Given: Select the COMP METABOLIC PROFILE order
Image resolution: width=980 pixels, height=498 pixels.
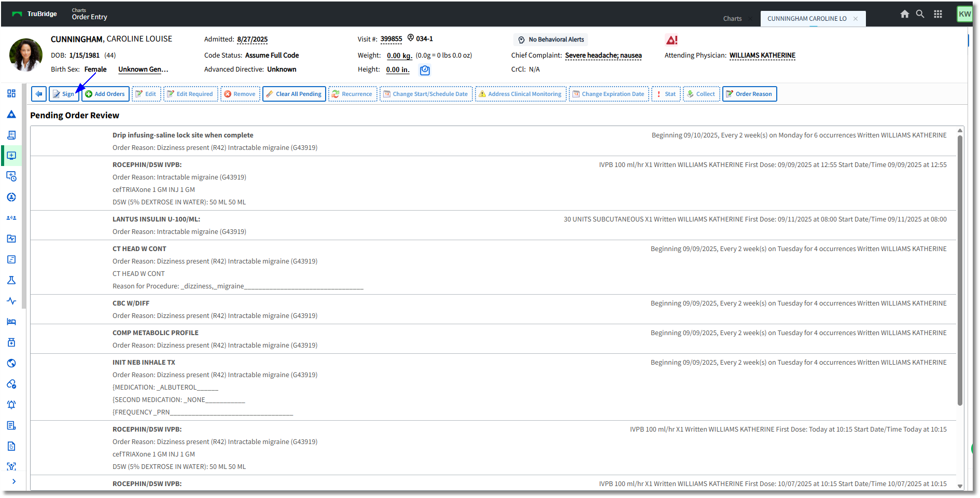Looking at the screenshot, I should (x=493, y=339).
